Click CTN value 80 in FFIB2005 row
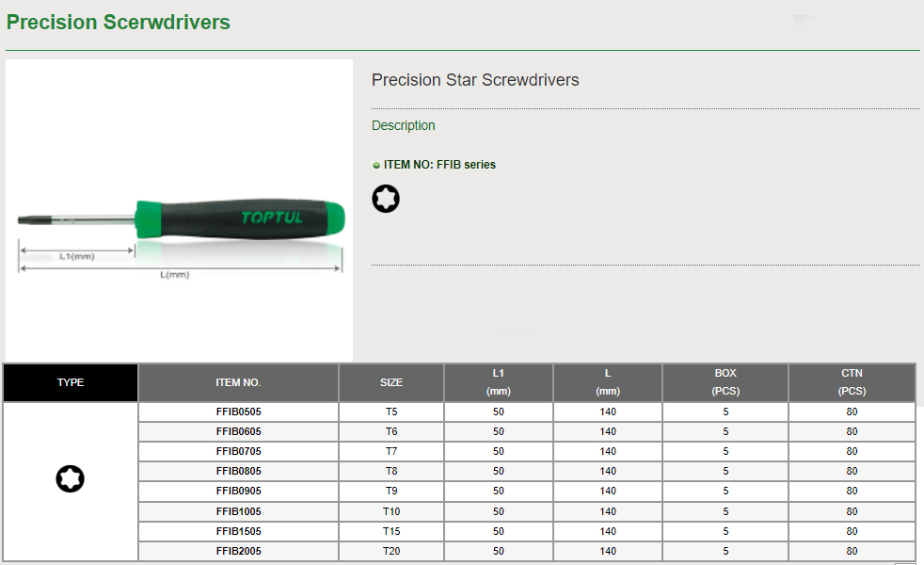This screenshot has height=565, width=924. pos(852,551)
